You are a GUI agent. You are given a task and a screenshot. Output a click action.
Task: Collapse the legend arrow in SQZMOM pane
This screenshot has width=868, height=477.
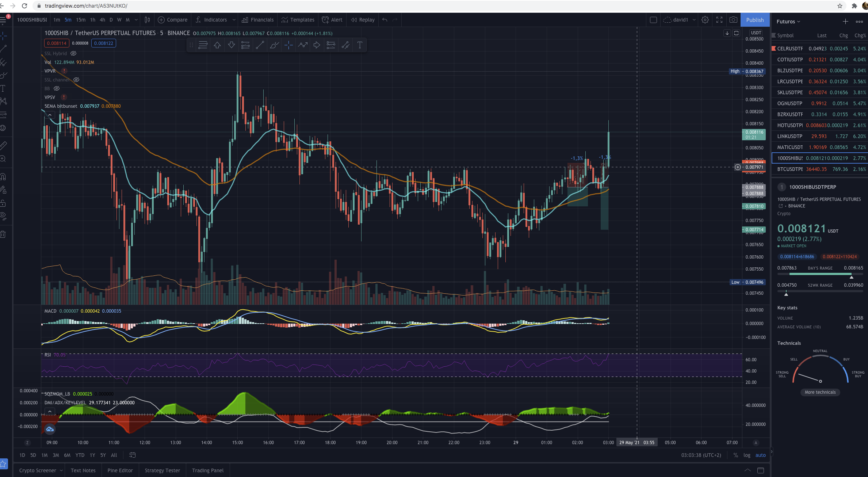pos(50,412)
